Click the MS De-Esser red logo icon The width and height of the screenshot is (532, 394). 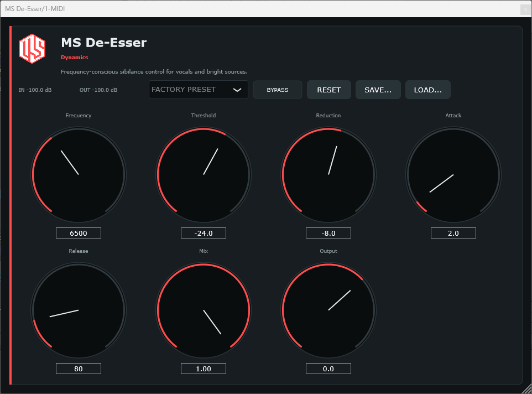(32, 49)
